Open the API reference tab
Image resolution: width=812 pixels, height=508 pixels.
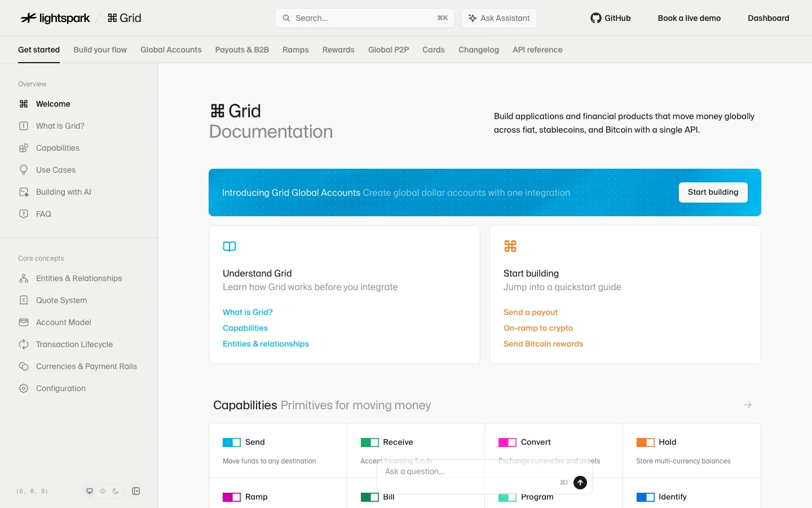pos(537,50)
